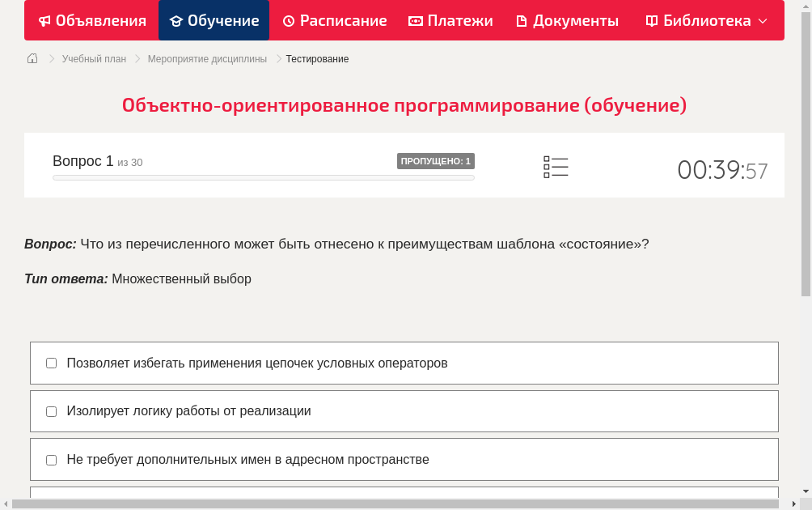
Task: Click the home icon in the breadcrumb
Action: click(32, 58)
